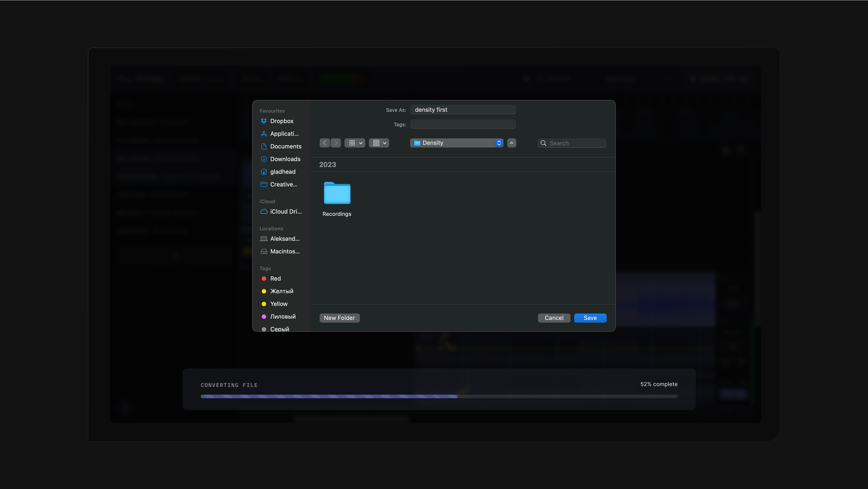Image resolution: width=868 pixels, height=489 pixels.
Task: Click the forward navigation arrow
Action: pyautogui.click(x=335, y=143)
